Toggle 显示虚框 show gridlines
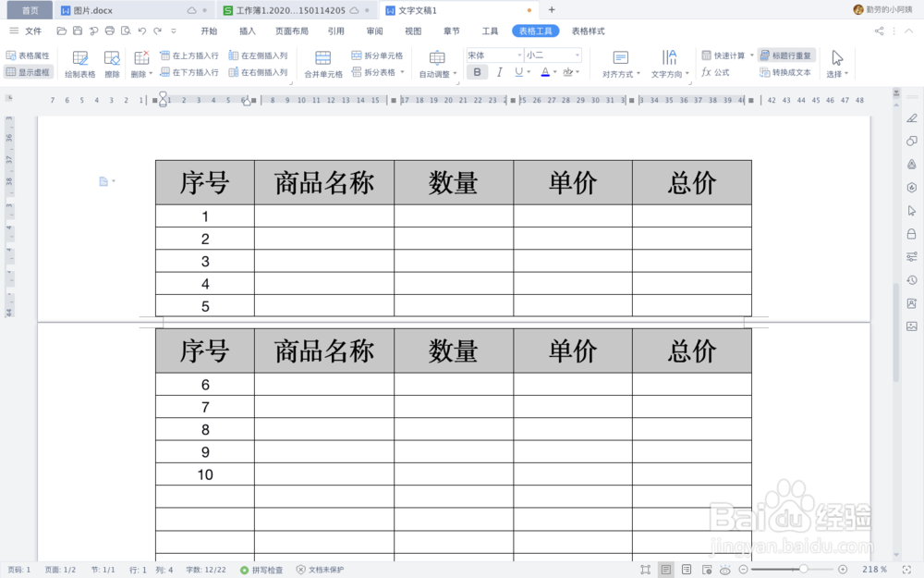Viewport: 924px width, 578px height. tap(28, 71)
